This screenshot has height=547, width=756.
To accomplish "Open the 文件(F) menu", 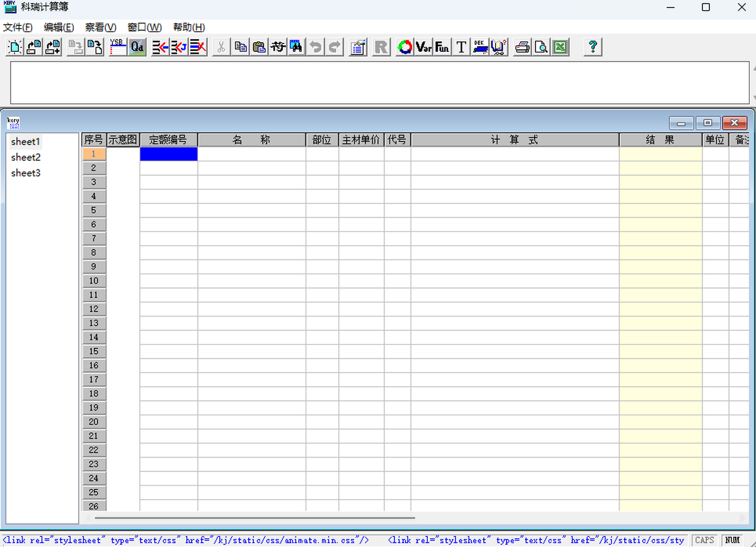I will [x=18, y=27].
